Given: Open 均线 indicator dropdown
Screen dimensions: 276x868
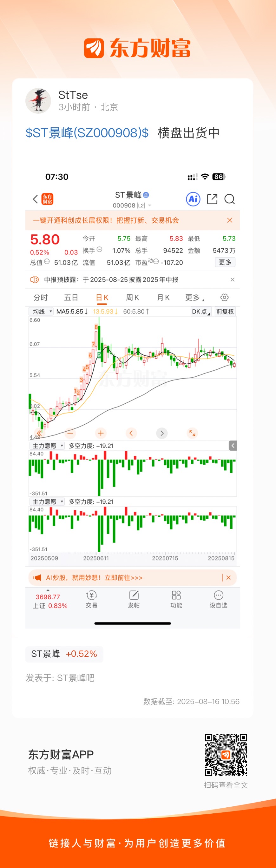Looking at the screenshot, I should 41,311.
